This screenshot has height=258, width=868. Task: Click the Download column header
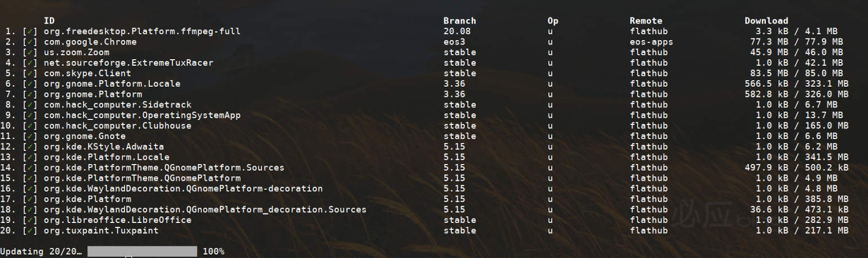click(x=767, y=21)
